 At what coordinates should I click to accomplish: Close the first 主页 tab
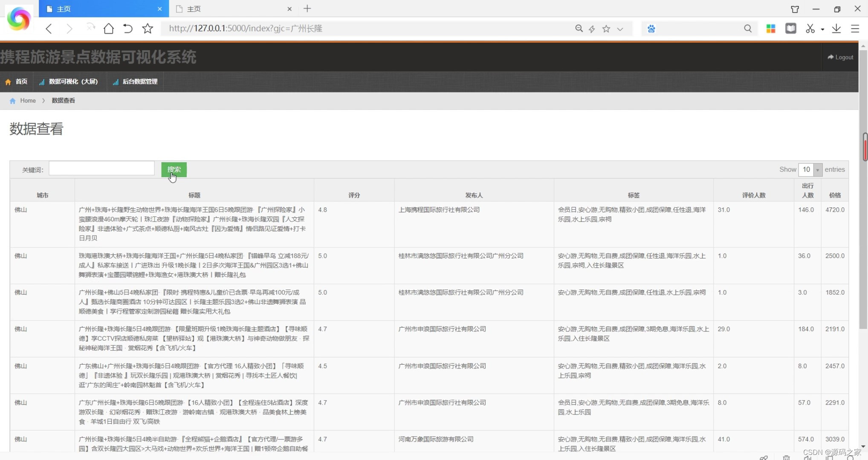click(x=159, y=9)
